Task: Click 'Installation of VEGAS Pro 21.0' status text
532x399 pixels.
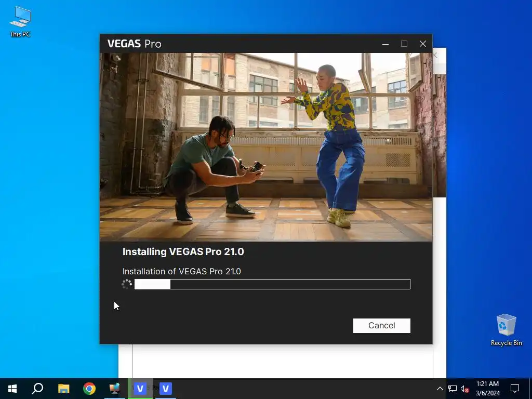Action: 181,271
